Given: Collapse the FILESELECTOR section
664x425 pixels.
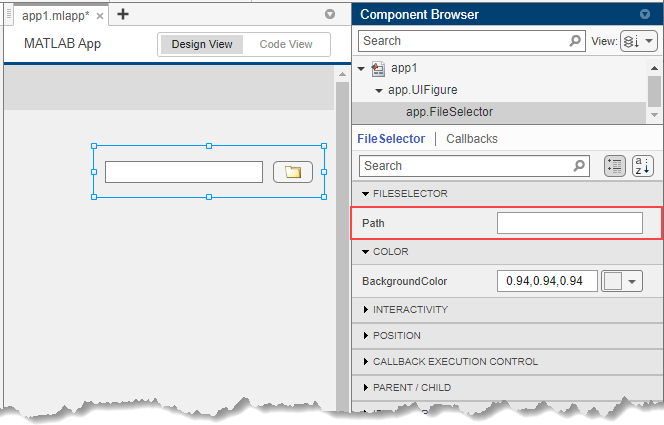Looking at the screenshot, I should tap(365, 194).
